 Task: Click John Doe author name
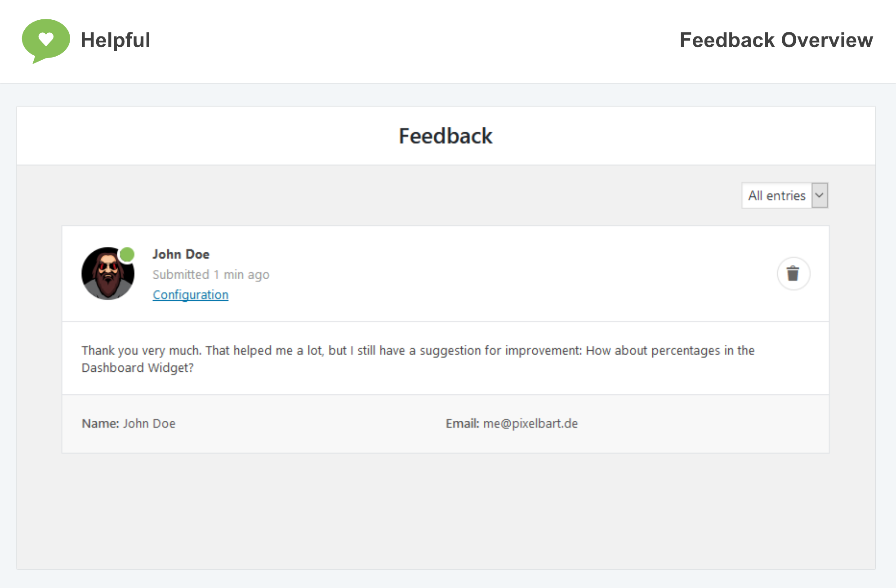tap(181, 254)
